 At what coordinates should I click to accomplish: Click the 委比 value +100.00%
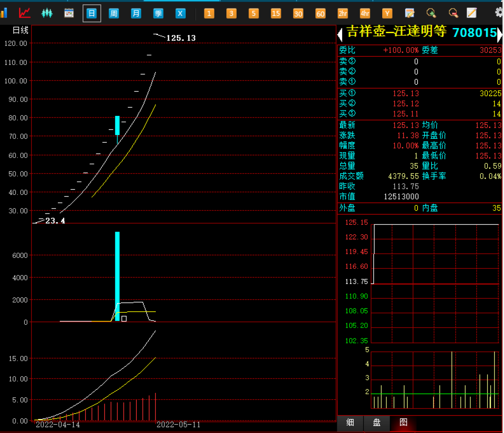point(401,50)
